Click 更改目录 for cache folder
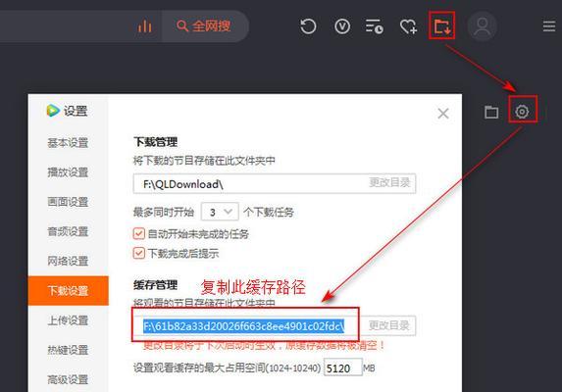562x392 pixels. pyautogui.click(x=388, y=325)
